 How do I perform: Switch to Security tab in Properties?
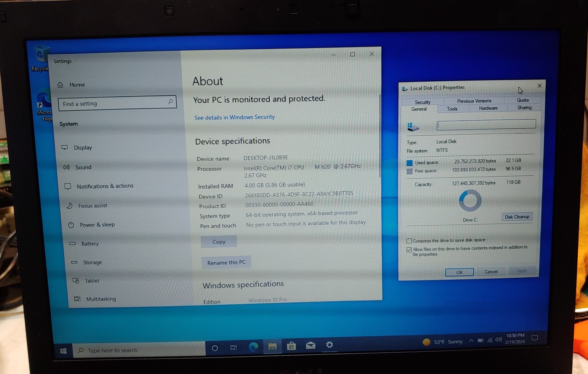[x=423, y=102]
